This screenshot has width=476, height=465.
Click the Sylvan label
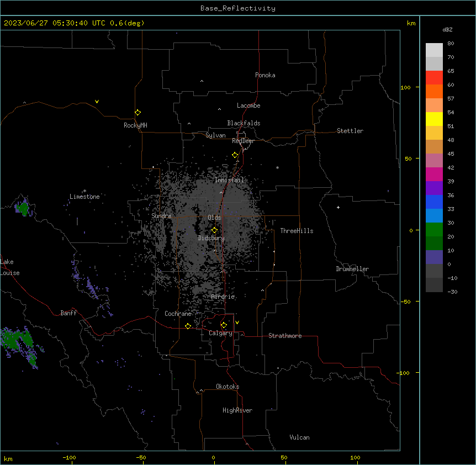pos(215,135)
